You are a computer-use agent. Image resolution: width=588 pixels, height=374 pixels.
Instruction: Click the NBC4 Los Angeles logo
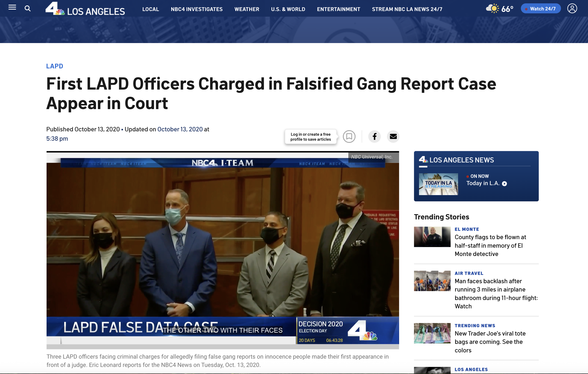tap(85, 8)
